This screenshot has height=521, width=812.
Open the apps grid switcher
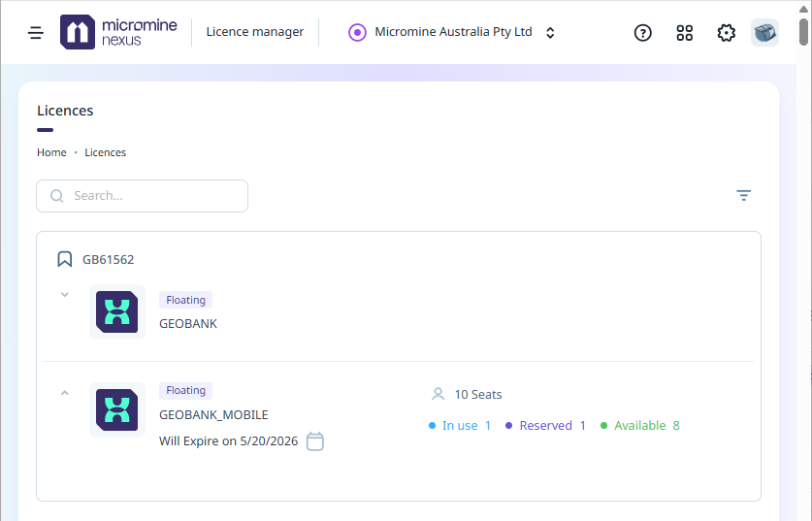(685, 32)
